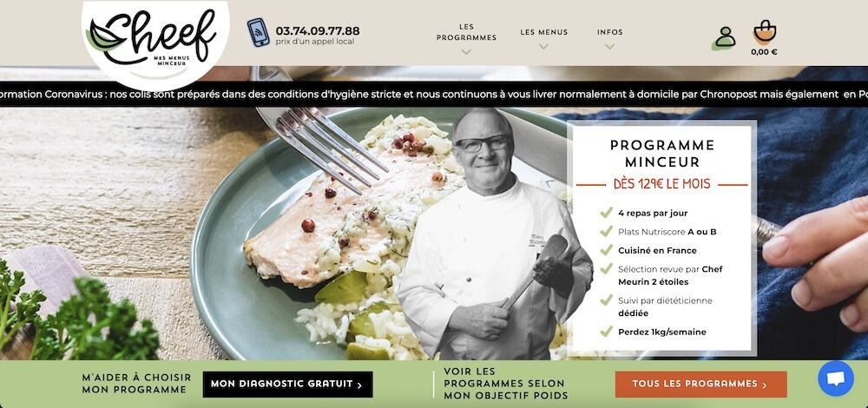Viewport: 868px width, 408px height.
Task: Click Tous Les Programmes button
Action: coord(700,385)
